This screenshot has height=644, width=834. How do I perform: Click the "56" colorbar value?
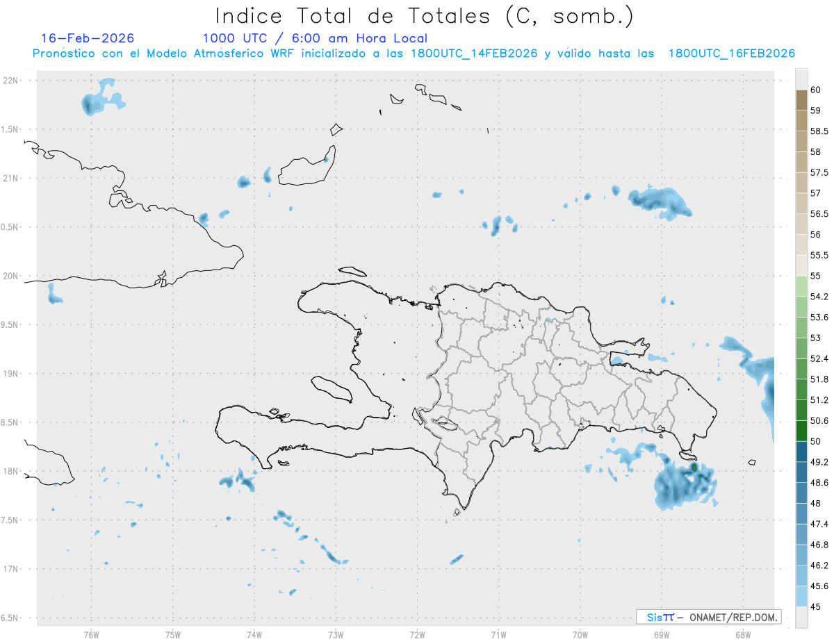(x=816, y=235)
